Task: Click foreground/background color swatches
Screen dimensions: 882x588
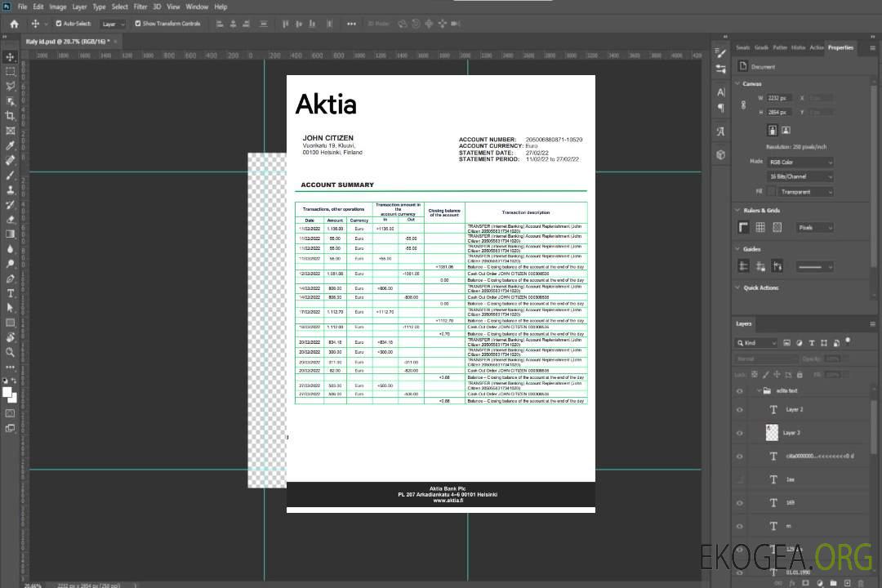Action: click(x=10, y=394)
